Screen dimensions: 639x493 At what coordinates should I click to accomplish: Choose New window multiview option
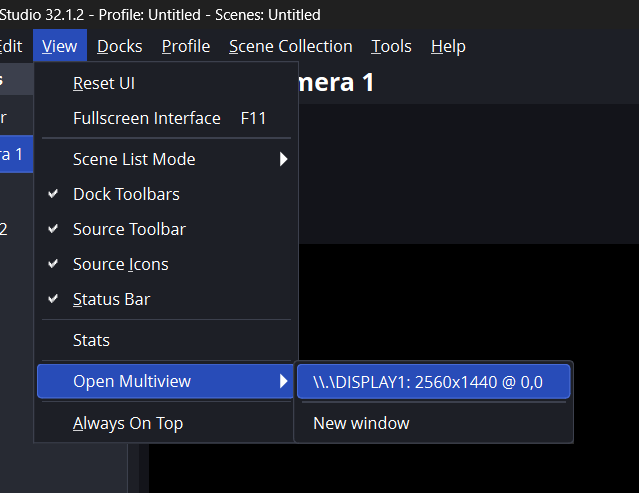pyautogui.click(x=434, y=423)
